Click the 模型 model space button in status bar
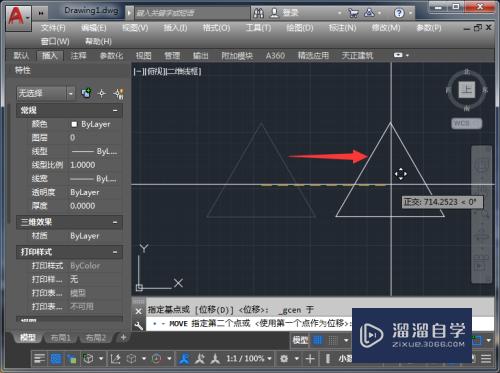The height and width of the screenshot is (373, 500). [x=300, y=340]
